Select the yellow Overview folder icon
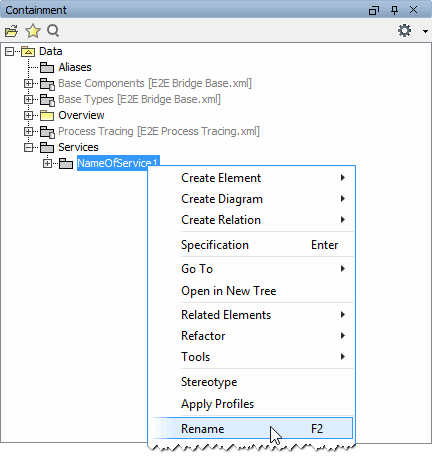Viewport: 432px width, 457px height. (47, 115)
